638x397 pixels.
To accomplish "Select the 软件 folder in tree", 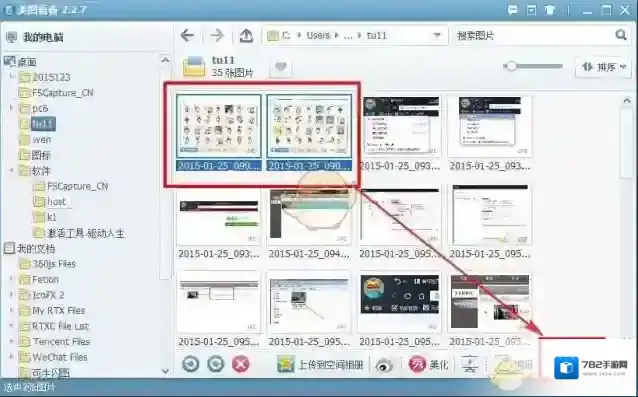I will [x=41, y=171].
